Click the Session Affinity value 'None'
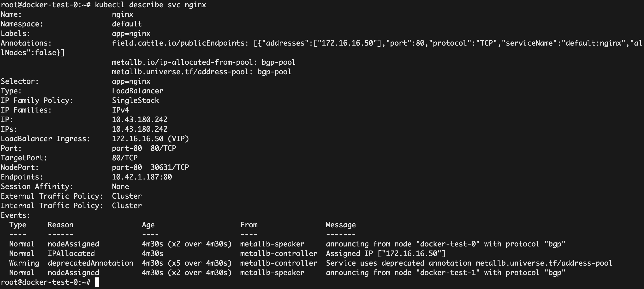644x289 pixels. (120, 187)
